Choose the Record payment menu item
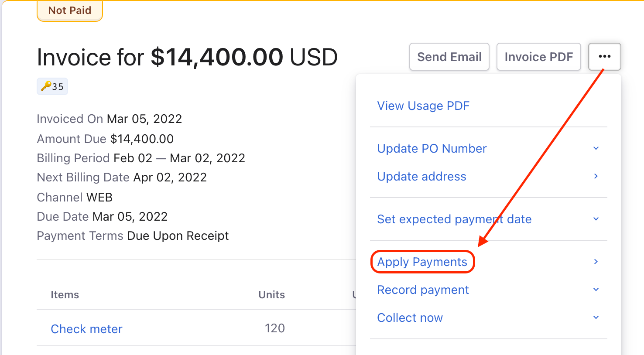 point(423,290)
